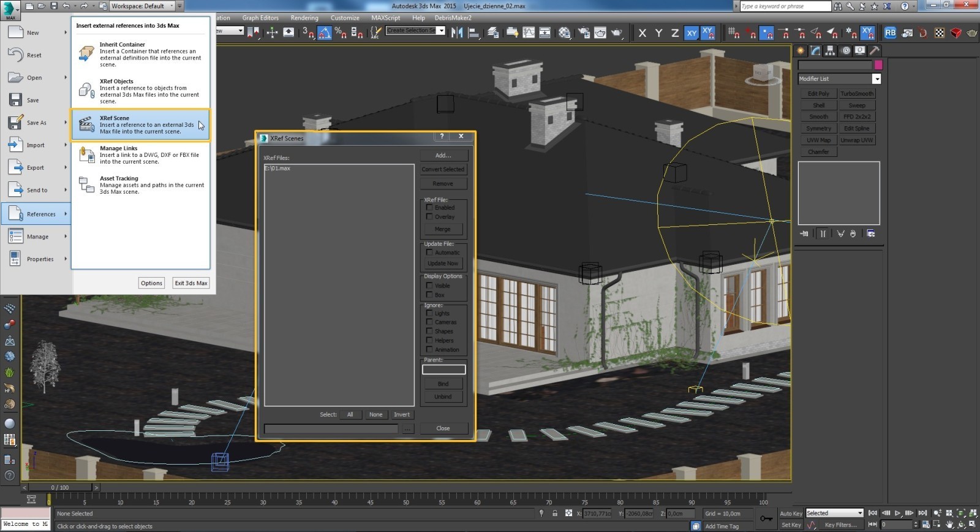Viewport: 980px width, 532px height.
Task: Open the Render Setup teapot icon
Action: coord(584,32)
